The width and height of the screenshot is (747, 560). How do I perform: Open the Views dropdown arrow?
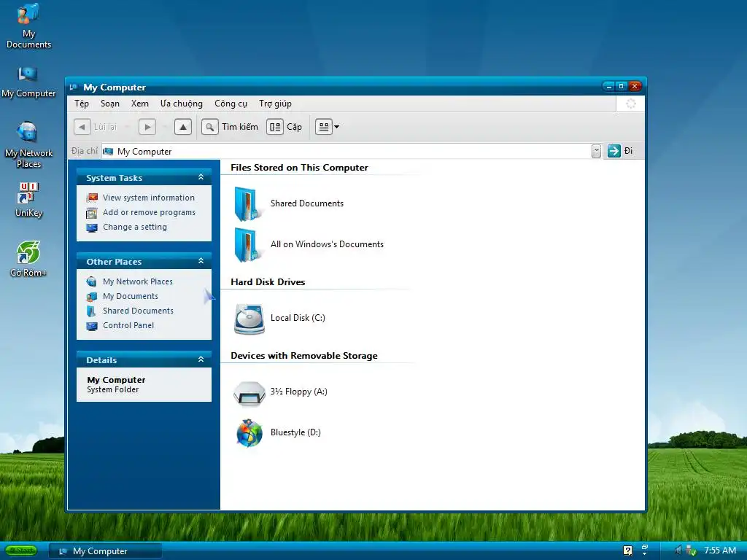point(336,127)
